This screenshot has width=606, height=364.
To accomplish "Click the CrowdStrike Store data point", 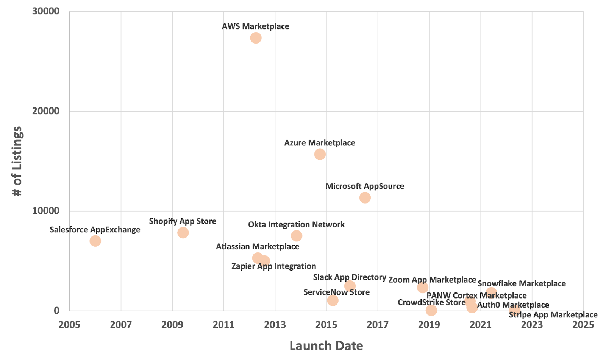I will pyautogui.click(x=431, y=310).
